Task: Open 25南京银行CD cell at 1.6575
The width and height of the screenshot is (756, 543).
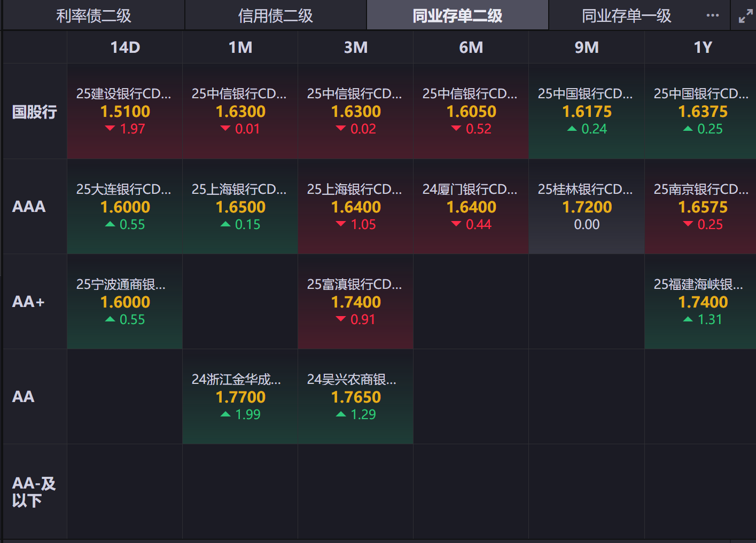Action: (700, 207)
